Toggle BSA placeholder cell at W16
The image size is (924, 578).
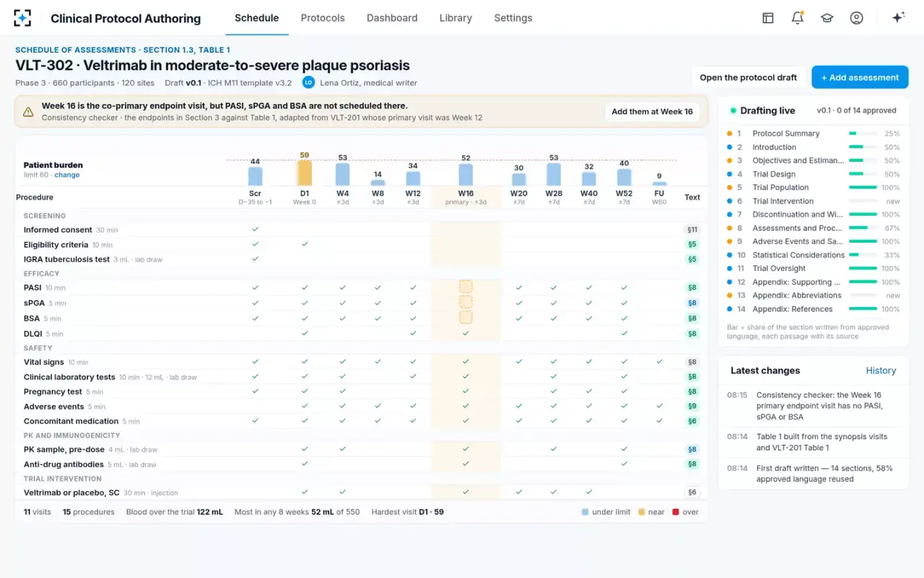tap(466, 317)
